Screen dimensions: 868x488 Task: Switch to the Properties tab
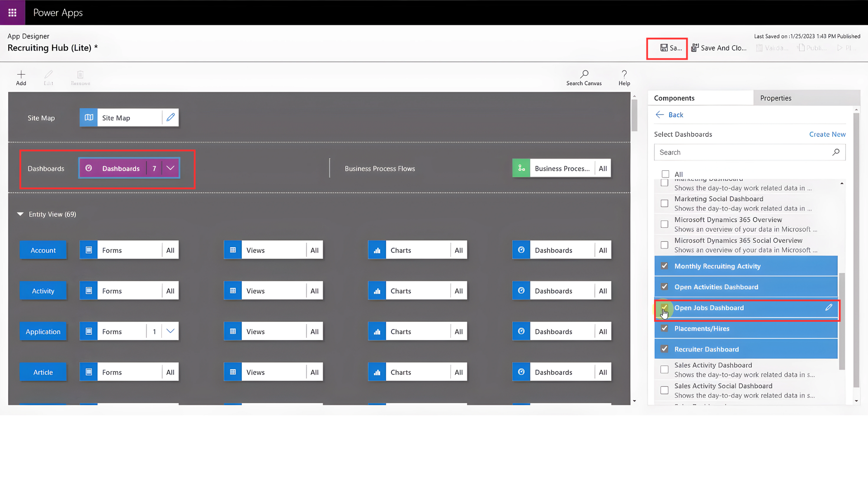coord(807,98)
